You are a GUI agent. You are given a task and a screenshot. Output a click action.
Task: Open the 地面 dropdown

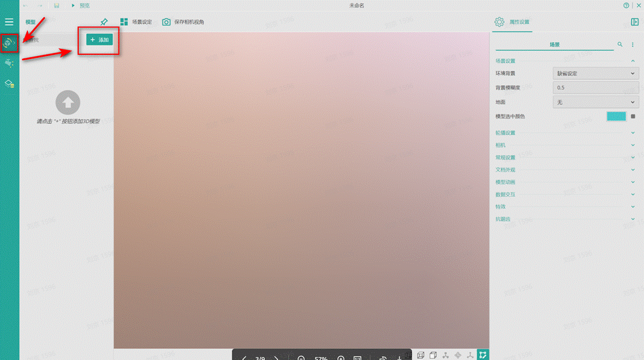click(596, 102)
